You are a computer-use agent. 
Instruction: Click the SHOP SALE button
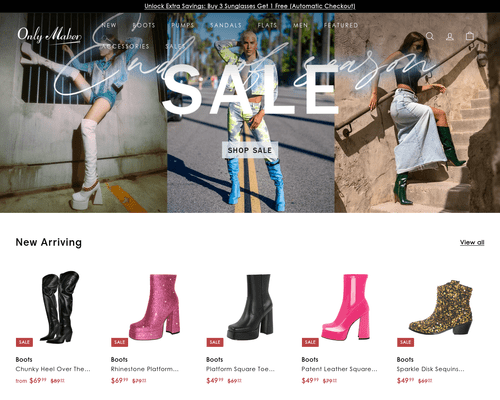(250, 150)
